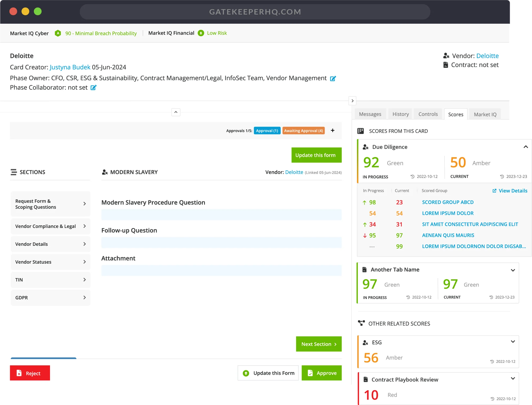Edit Phase Owner with pencil icon
532x405 pixels.
click(x=333, y=78)
